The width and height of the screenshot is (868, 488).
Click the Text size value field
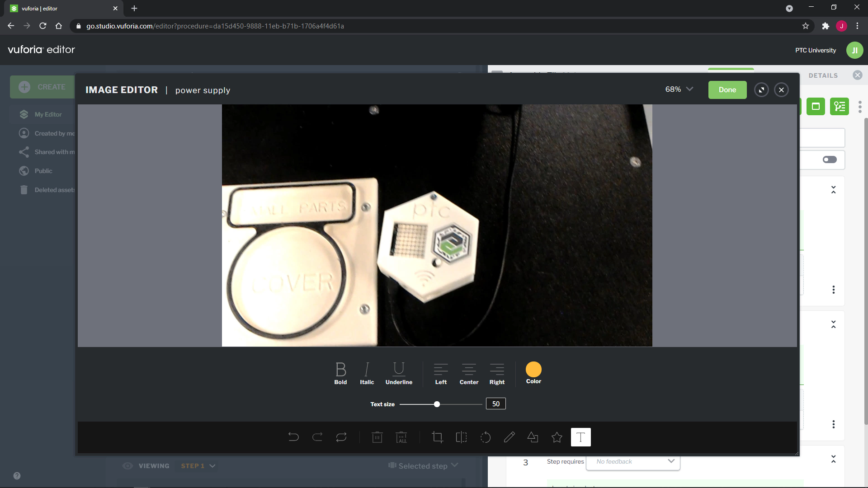(496, 404)
